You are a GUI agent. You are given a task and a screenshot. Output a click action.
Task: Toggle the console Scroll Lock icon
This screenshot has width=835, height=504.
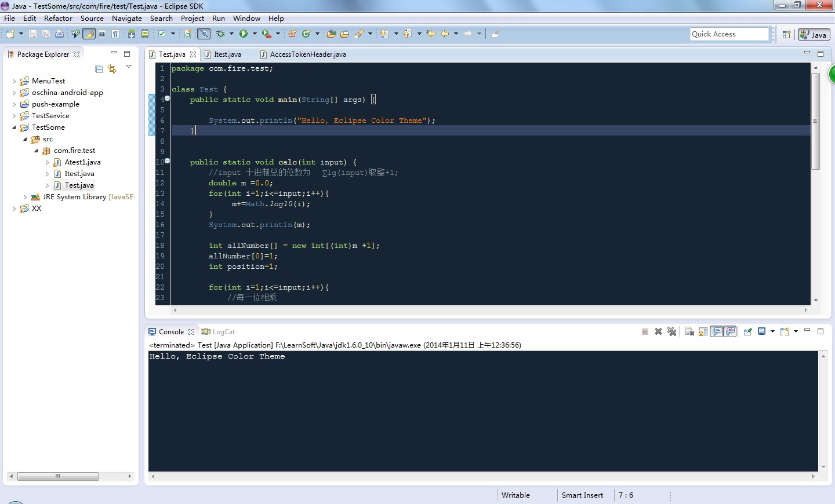pos(703,331)
